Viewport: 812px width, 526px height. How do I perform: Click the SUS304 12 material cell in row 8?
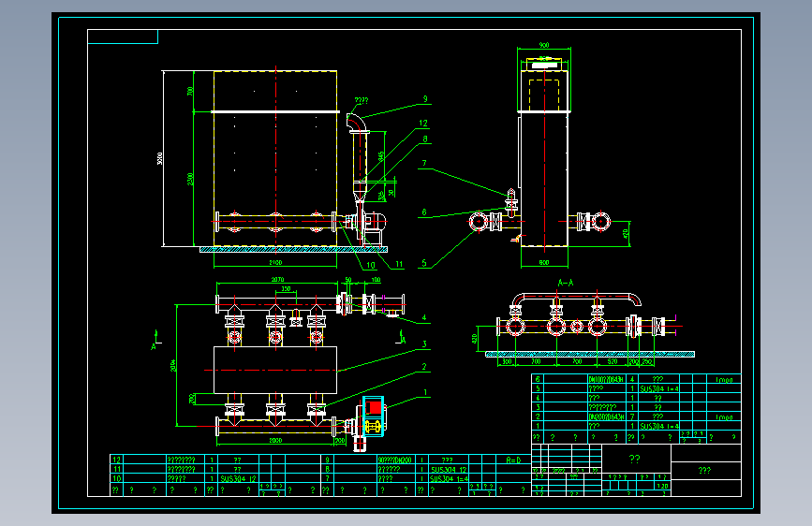(x=449, y=470)
